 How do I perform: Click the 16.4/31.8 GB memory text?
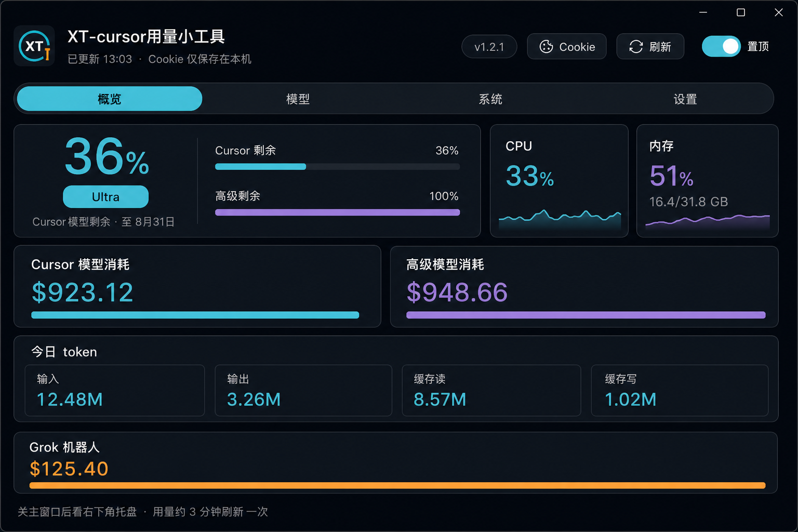click(688, 202)
